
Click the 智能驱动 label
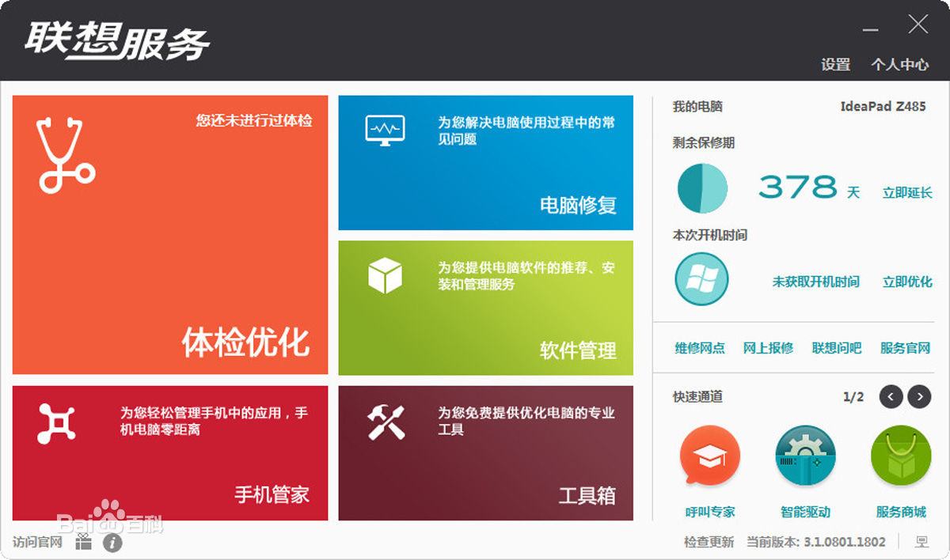click(806, 512)
